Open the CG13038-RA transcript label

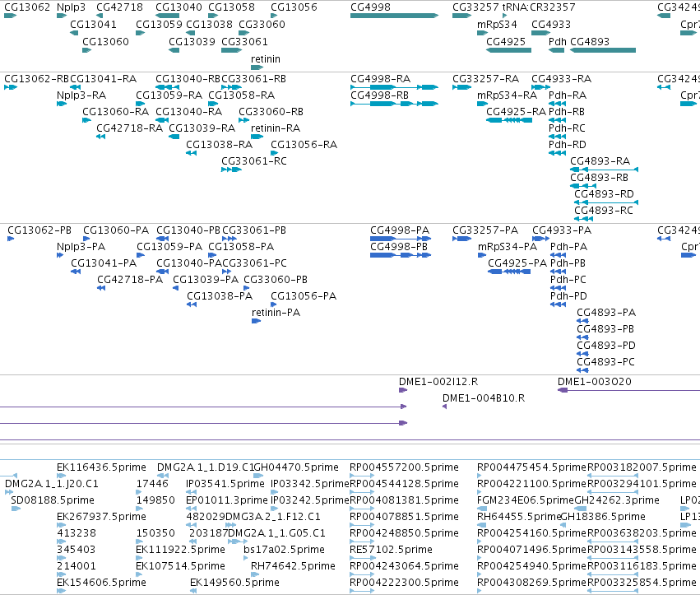click(219, 145)
